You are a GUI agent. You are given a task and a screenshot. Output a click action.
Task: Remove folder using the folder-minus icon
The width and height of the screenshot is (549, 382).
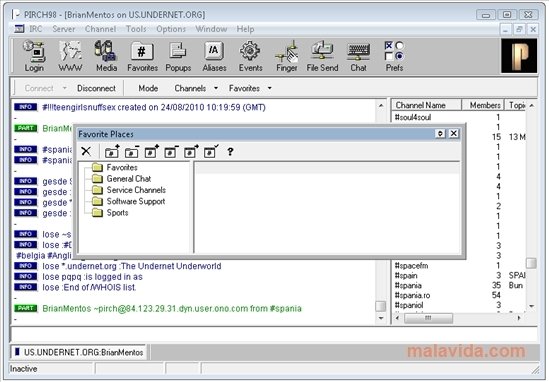pyautogui.click(x=132, y=152)
